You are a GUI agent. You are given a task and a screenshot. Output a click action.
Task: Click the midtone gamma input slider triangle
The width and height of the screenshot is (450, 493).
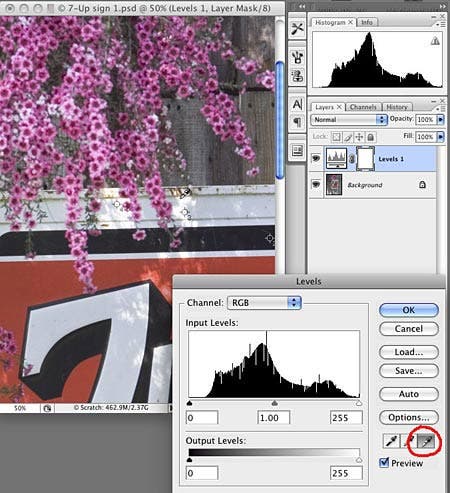point(274,403)
